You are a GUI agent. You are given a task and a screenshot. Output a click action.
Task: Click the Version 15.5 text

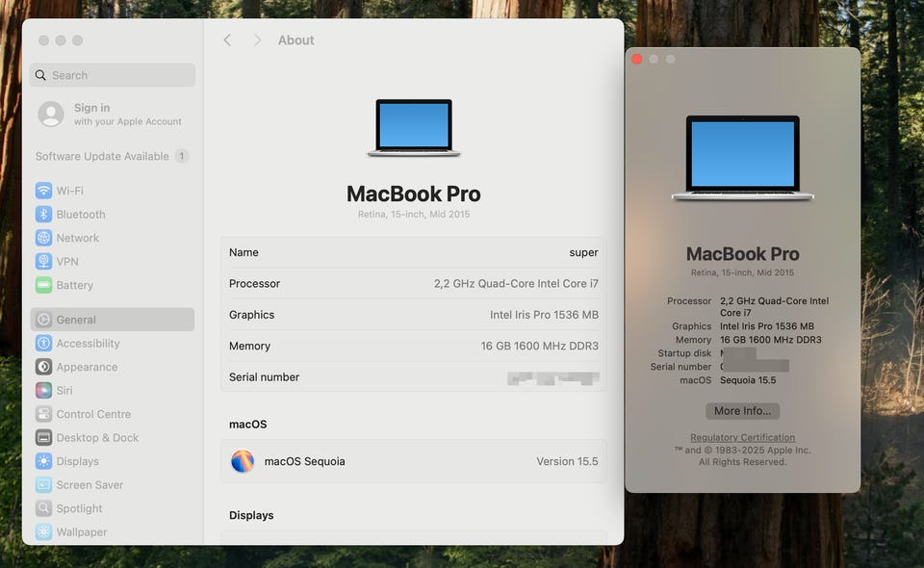567,461
